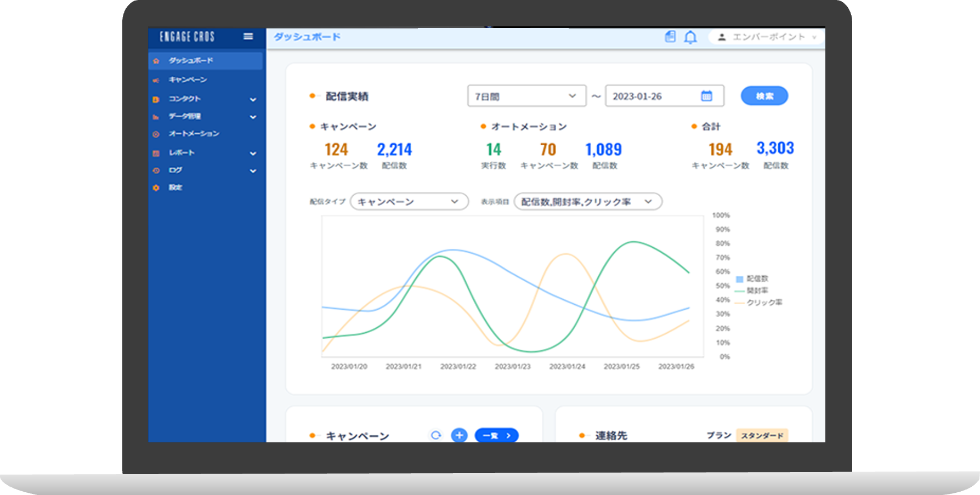
Task: Expand the コンタクト sidebar submenu chevron
Action: pyautogui.click(x=253, y=99)
